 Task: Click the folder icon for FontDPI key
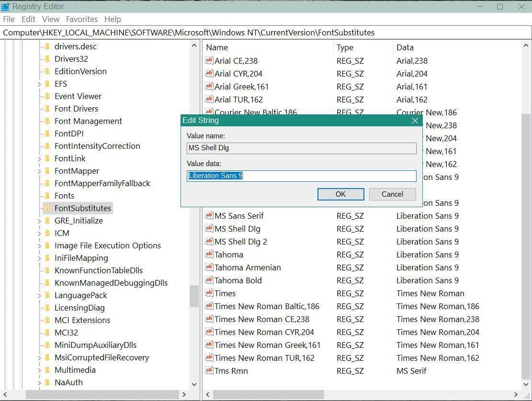point(47,133)
